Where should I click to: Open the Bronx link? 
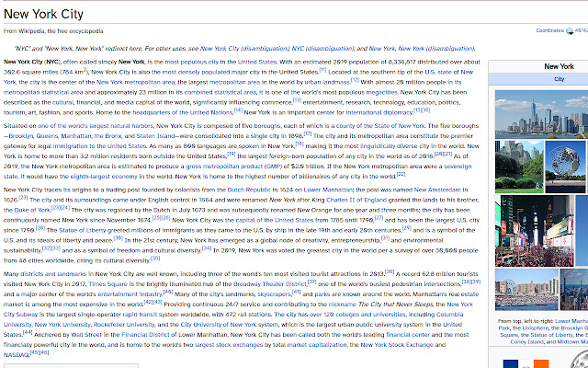[108, 136]
